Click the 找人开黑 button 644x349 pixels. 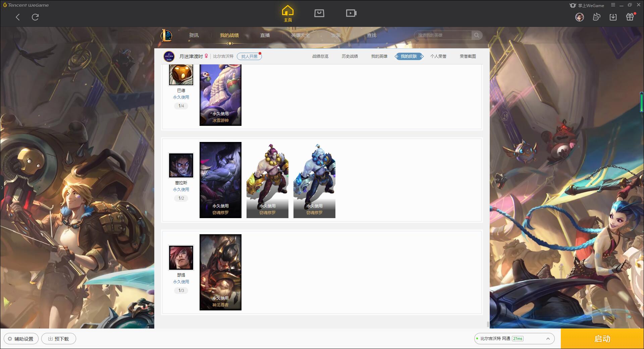tap(249, 56)
